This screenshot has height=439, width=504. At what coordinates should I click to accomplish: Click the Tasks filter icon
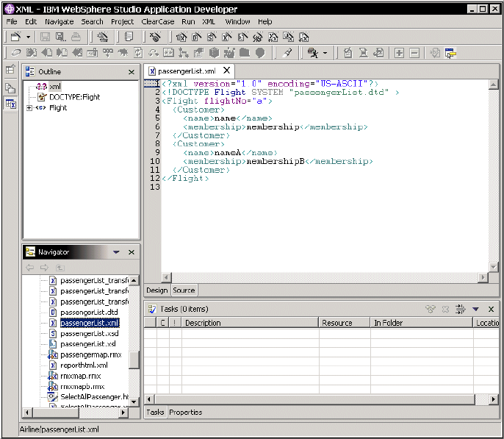click(461, 310)
